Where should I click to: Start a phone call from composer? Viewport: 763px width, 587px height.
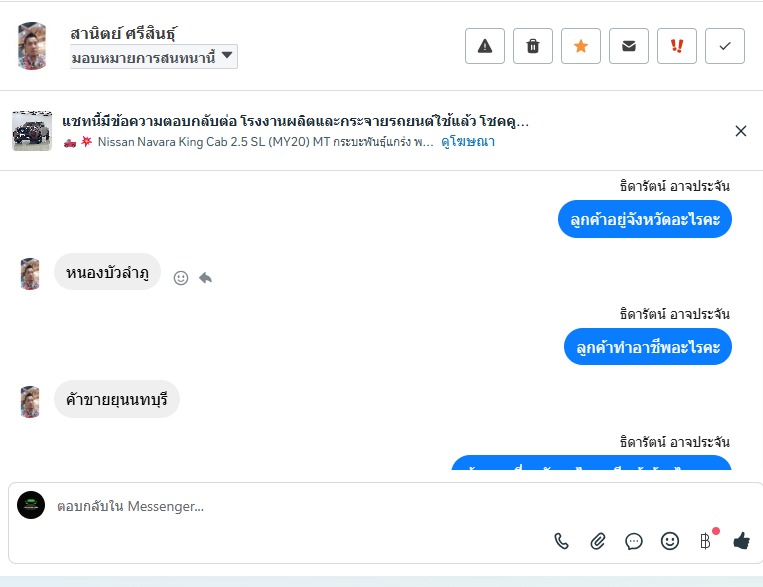(x=561, y=541)
